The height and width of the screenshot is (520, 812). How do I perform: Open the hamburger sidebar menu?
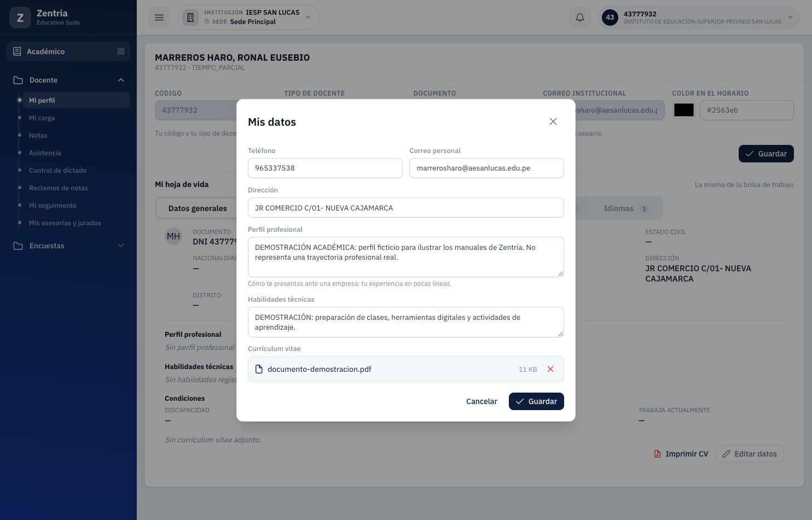pos(159,17)
